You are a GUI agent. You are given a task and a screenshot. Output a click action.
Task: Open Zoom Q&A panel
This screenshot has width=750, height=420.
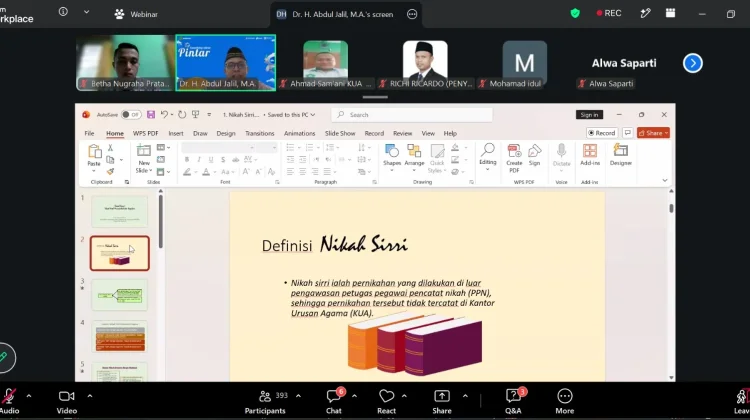tap(514, 401)
